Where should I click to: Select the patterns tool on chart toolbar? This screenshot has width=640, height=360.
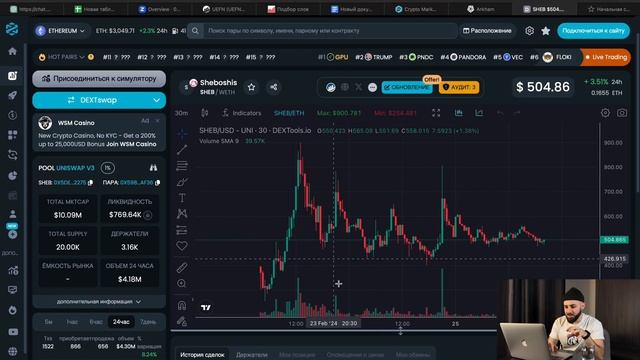tap(182, 213)
